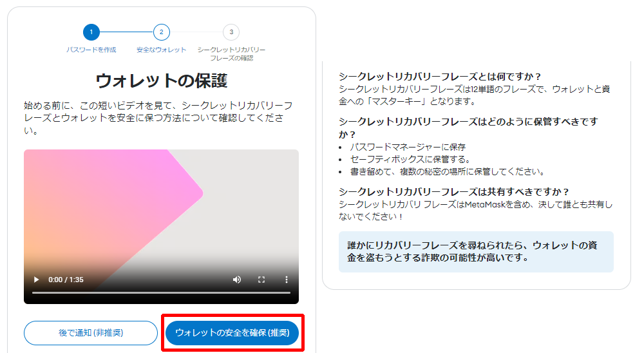Viewport: 644px width, 353px height.
Task: Click the 安全なウォレット step label
Action: coord(162,50)
